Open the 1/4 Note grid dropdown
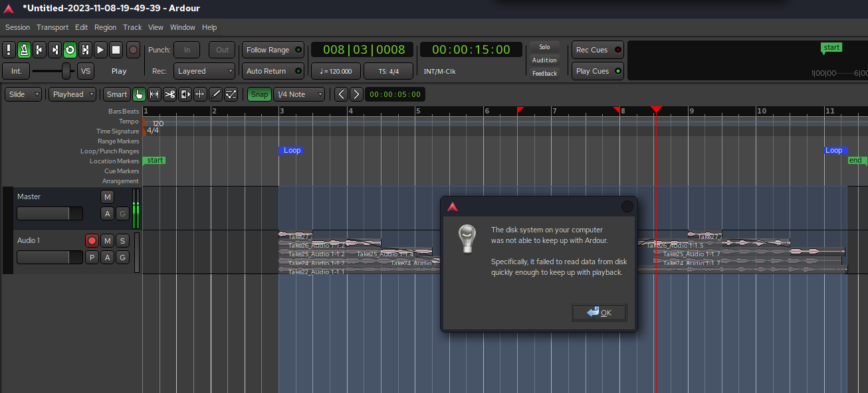Screen dimensions: 868x393 [x=301, y=94]
